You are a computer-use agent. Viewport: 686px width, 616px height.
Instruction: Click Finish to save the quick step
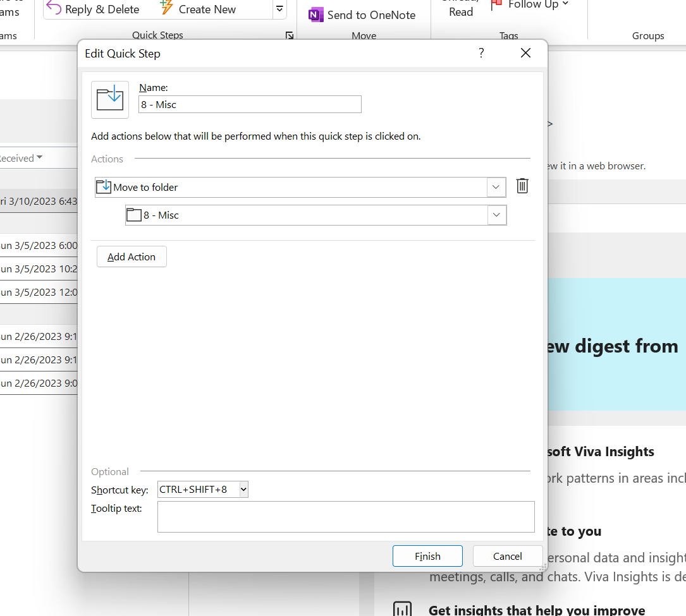(427, 556)
